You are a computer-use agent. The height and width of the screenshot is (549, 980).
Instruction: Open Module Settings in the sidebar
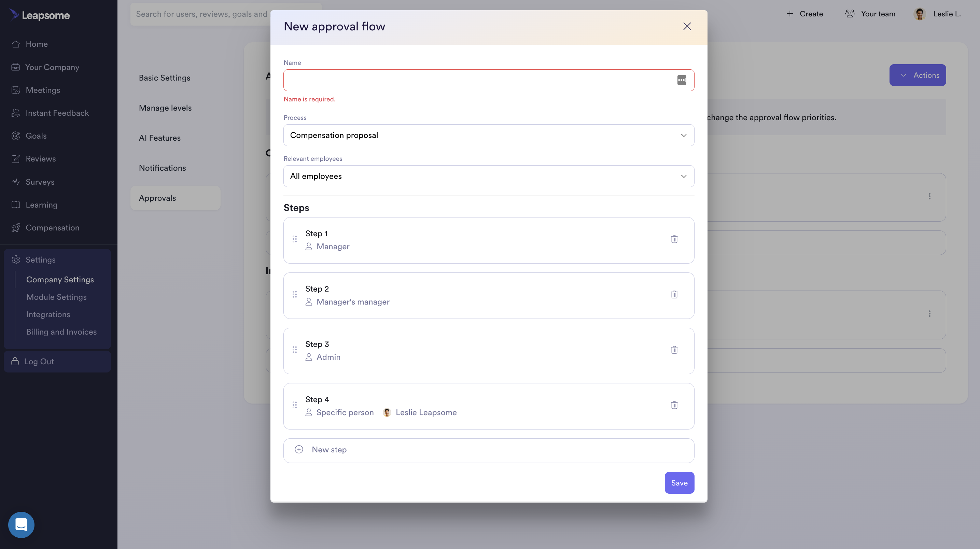[x=56, y=297]
